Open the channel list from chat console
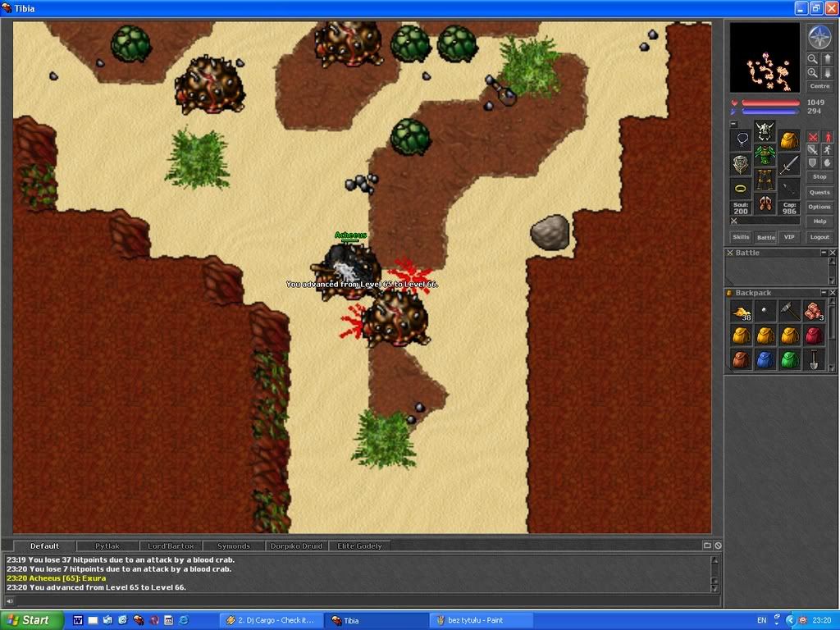Screen dimensions: 840x630 [x=707, y=546]
